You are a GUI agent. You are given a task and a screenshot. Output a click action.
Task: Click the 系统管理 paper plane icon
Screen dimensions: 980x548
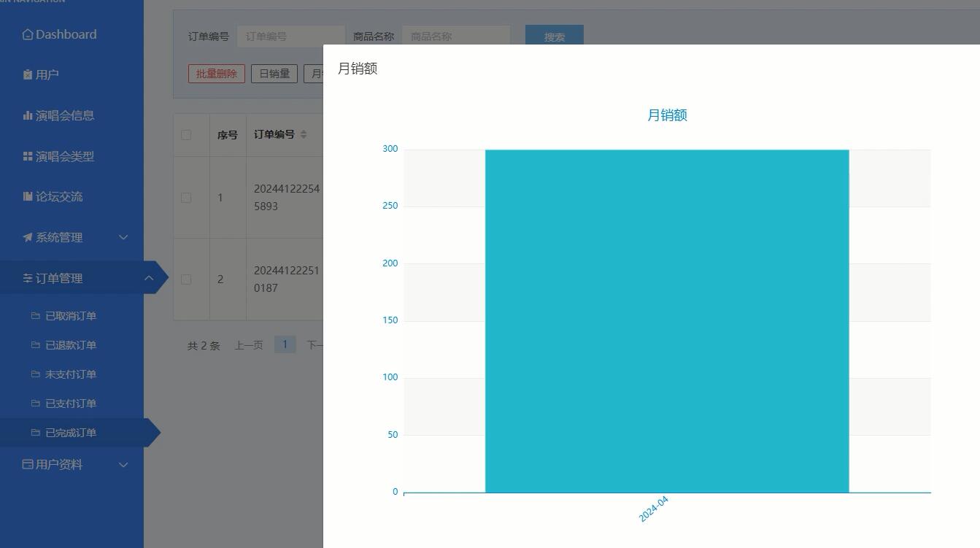coord(28,237)
